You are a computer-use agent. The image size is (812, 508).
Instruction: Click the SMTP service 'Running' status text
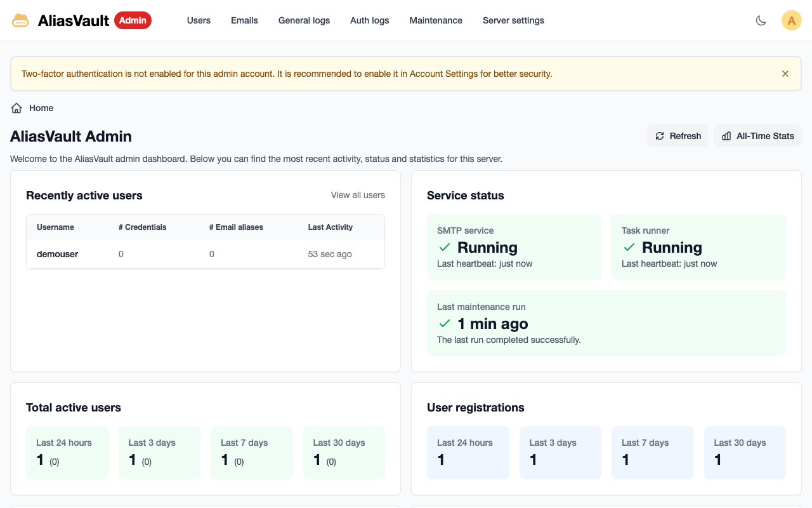487,248
